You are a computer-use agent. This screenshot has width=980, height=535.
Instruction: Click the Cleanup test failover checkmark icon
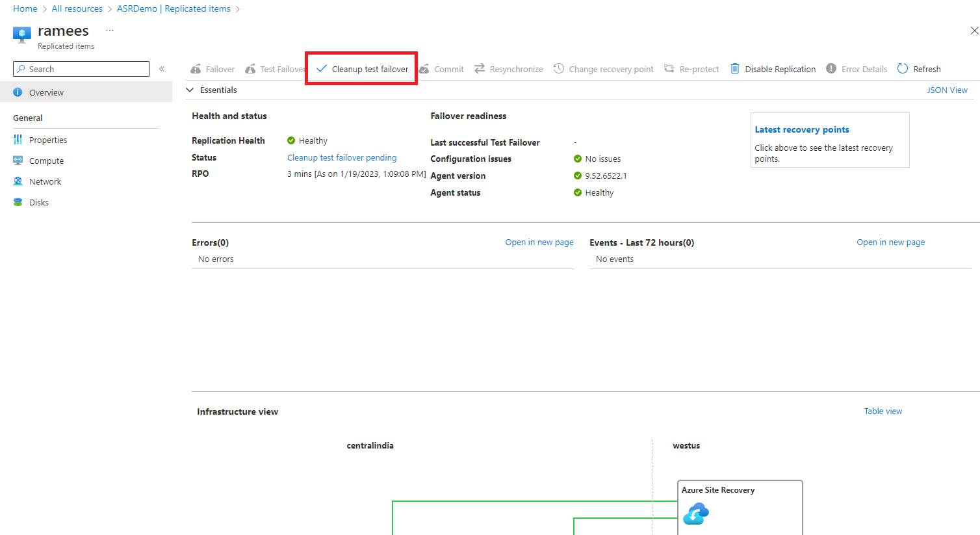[x=322, y=68]
